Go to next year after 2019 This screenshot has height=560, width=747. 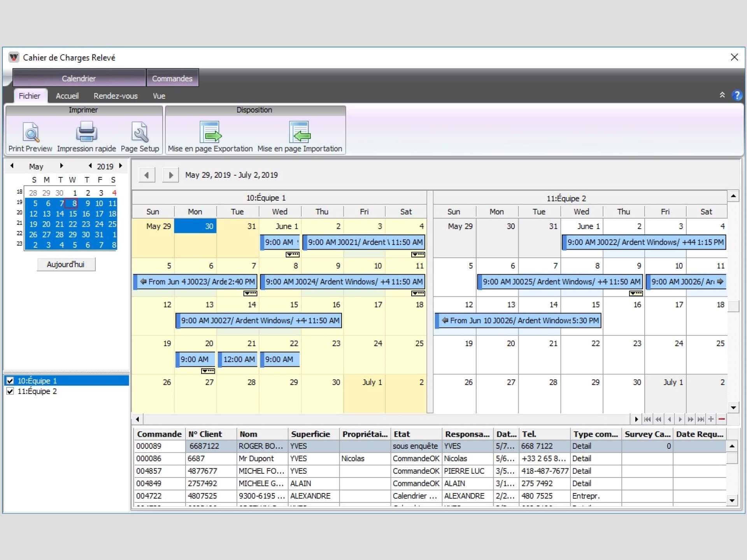pos(121,166)
